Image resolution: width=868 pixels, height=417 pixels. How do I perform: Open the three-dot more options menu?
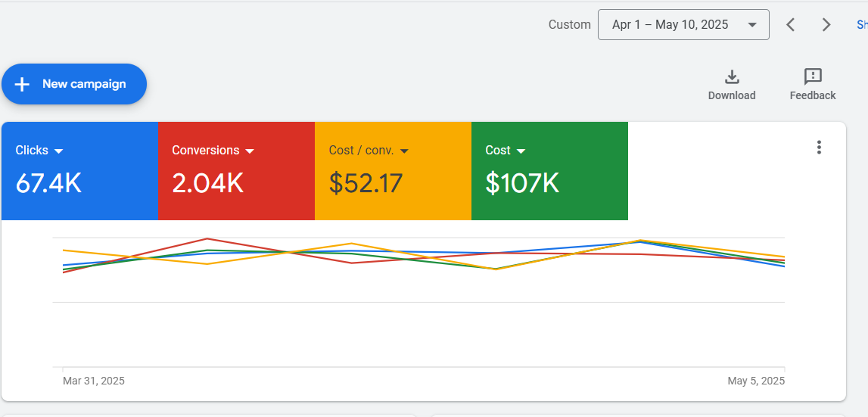819,148
